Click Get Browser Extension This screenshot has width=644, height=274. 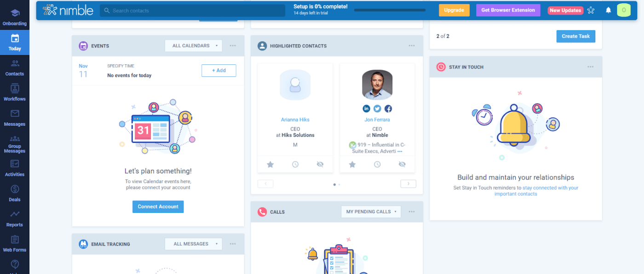[508, 10]
